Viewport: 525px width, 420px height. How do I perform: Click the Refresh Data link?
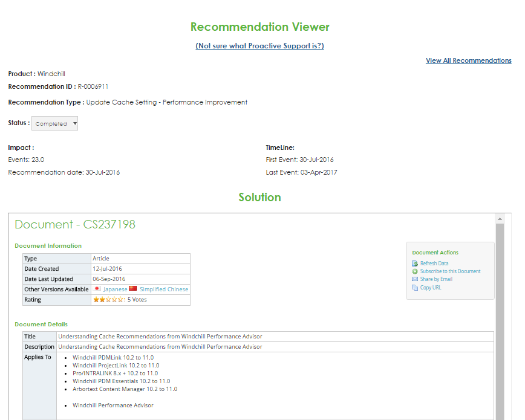pos(434,263)
